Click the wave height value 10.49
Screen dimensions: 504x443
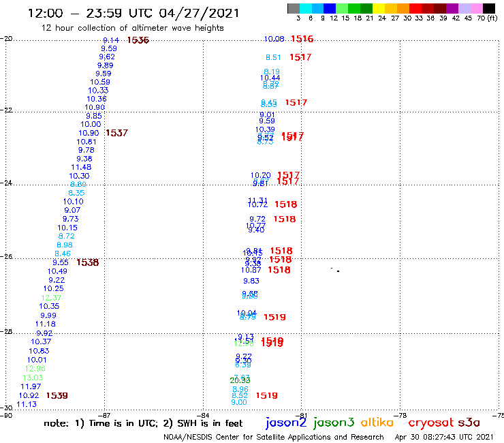pos(57,271)
